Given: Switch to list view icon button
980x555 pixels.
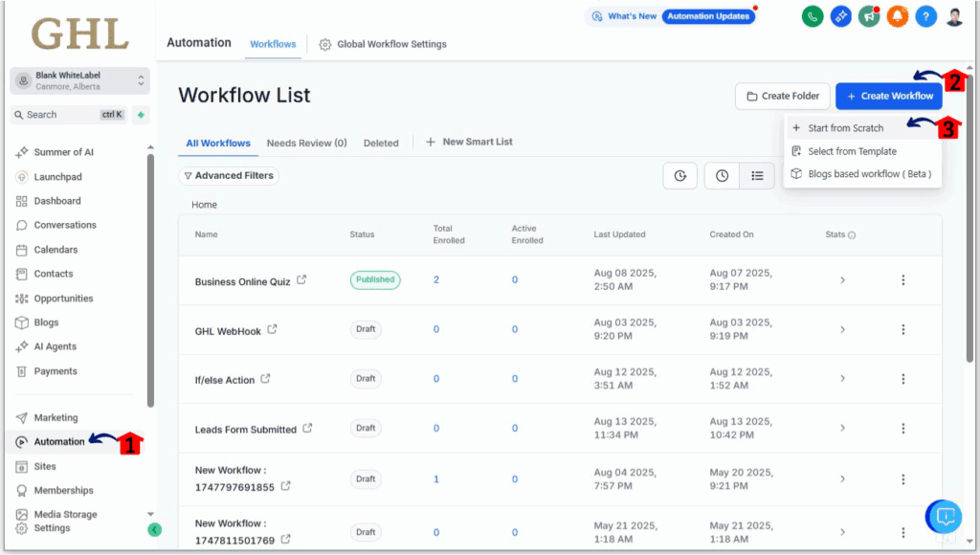Looking at the screenshot, I should click(x=757, y=176).
